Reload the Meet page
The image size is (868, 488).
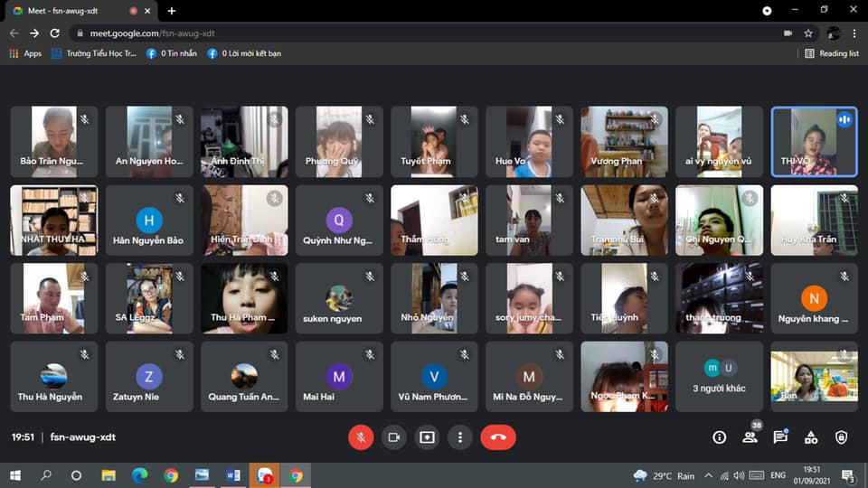point(55,33)
